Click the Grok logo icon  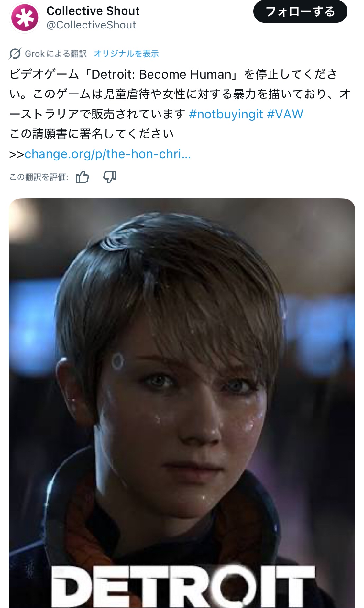pos(15,53)
